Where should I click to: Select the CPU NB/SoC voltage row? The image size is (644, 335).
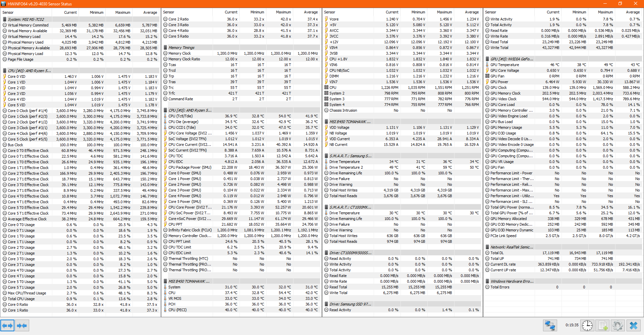[402, 70]
